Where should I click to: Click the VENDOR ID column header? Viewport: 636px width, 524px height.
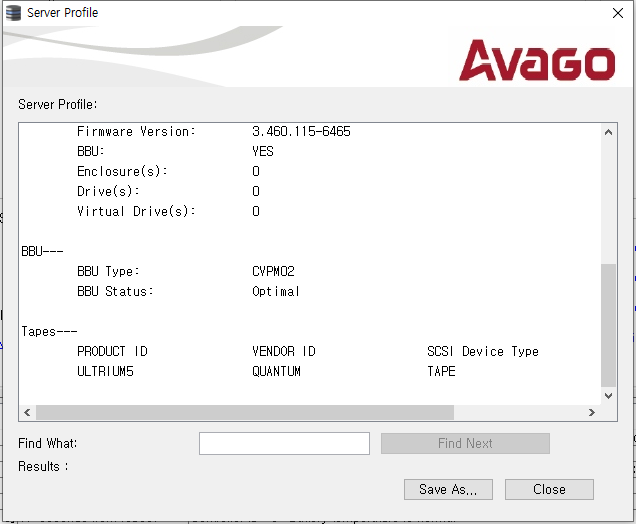[x=284, y=351]
